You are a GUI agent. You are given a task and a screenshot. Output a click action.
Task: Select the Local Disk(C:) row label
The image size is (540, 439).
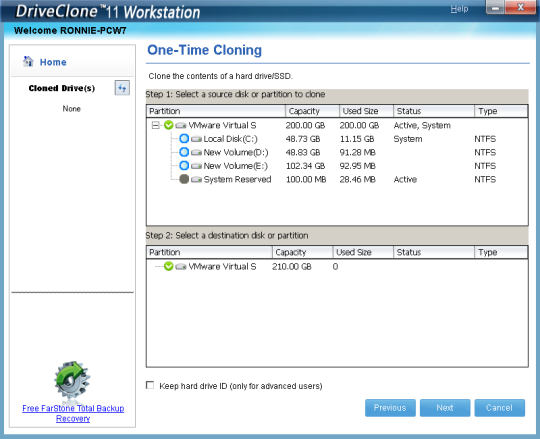(x=230, y=139)
